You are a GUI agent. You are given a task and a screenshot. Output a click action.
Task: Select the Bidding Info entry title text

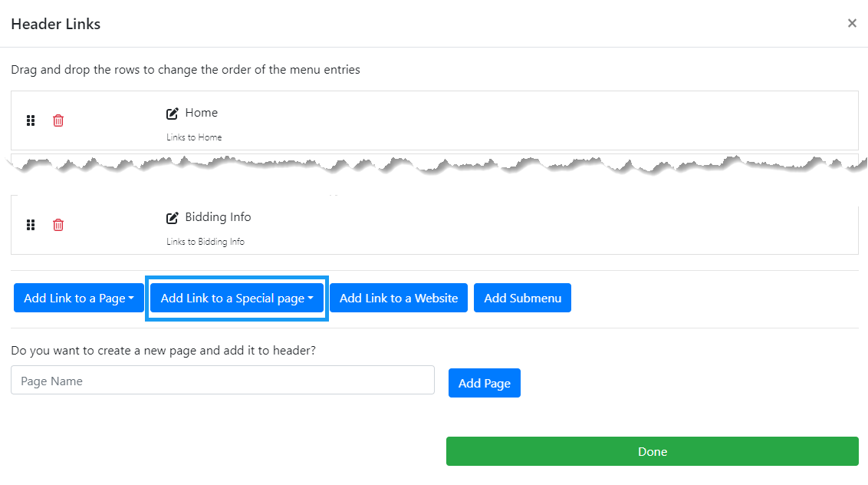[219, 217]
